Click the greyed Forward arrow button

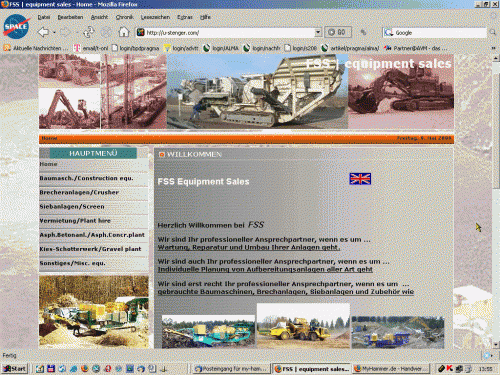click(x=66, y=32)
